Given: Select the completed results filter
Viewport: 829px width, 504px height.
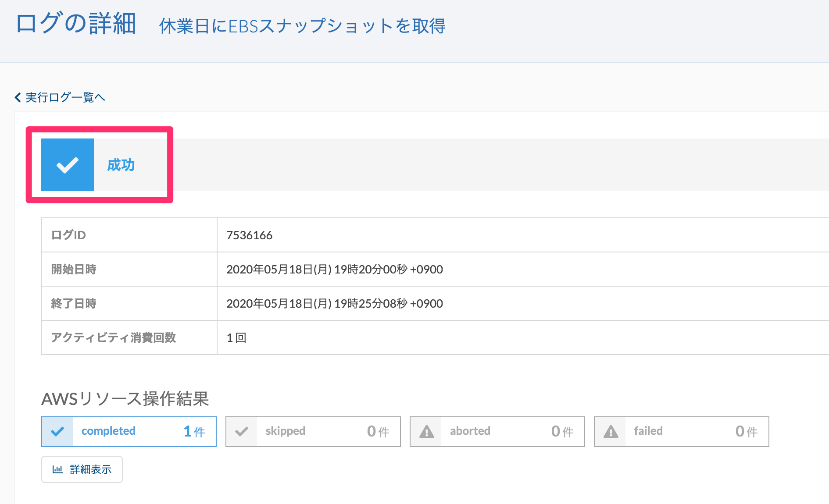Looking at the screenshot, I should pos(129,432).
